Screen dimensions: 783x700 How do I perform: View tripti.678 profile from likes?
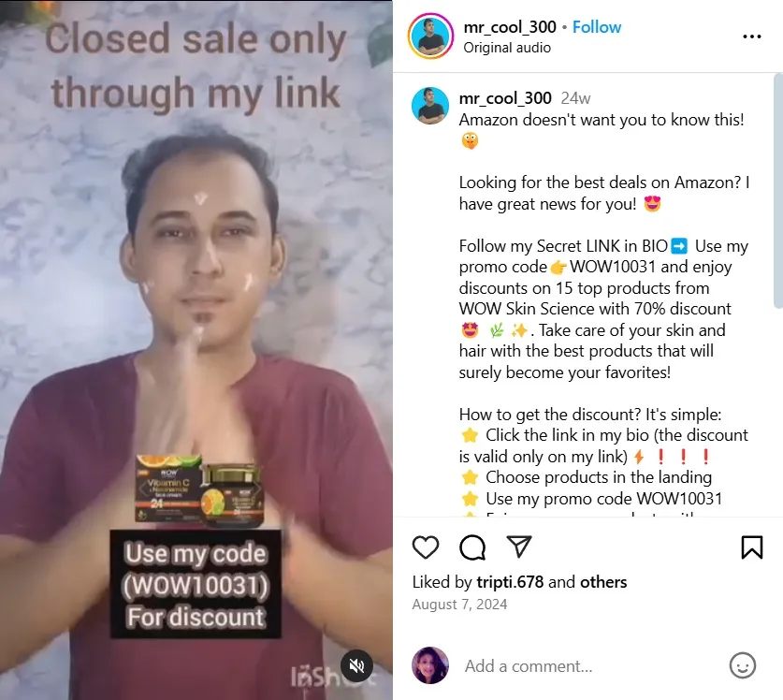pos(510,582)
